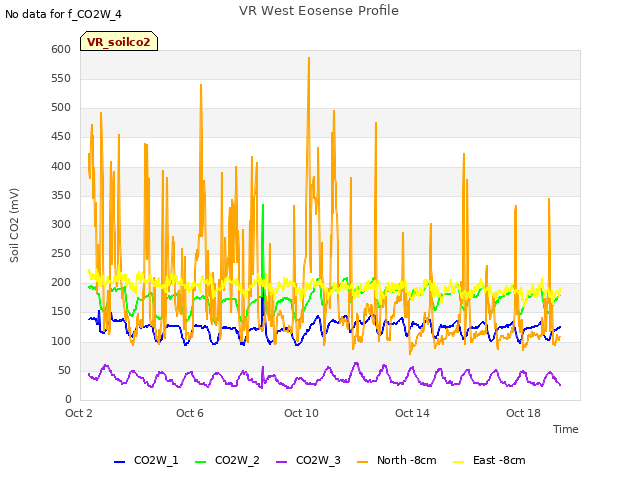Click the 250 y-axis tick label
This screenshot has width=640, height=480.
(x=61, y=253)
